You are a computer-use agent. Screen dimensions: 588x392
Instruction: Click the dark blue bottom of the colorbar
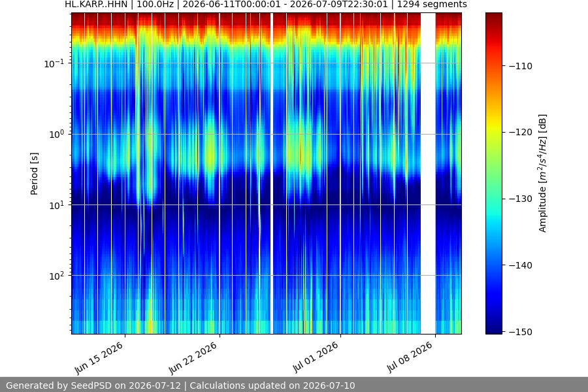point(493,327)
